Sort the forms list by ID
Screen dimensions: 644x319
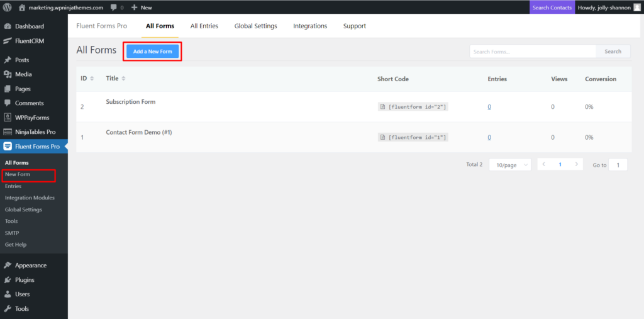(x=87, y=79)
